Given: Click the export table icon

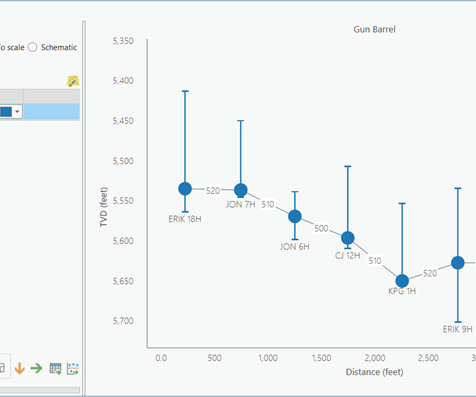Looking at the screenshot, I should pos(55,369).
